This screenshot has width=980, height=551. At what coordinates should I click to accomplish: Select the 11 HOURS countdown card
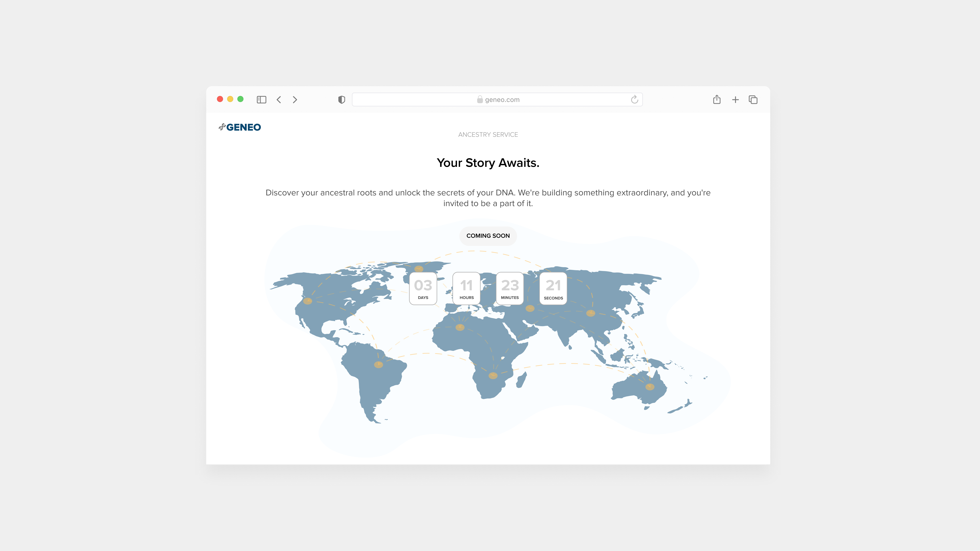466,289
